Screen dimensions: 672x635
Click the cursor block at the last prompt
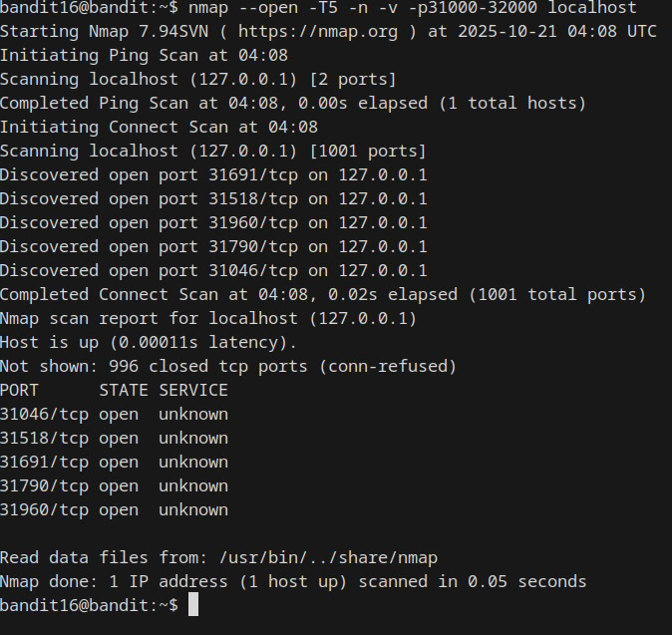tap(193, 605)
